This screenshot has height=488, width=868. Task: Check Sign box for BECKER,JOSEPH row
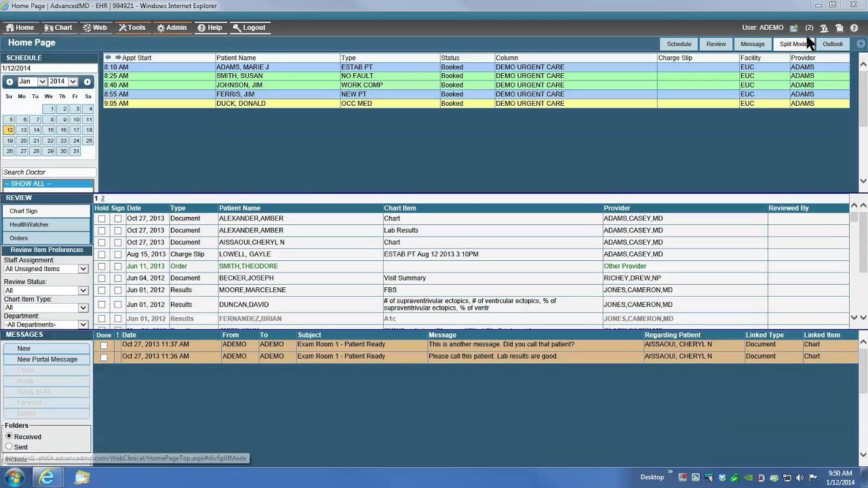click(x=118, y=278)
